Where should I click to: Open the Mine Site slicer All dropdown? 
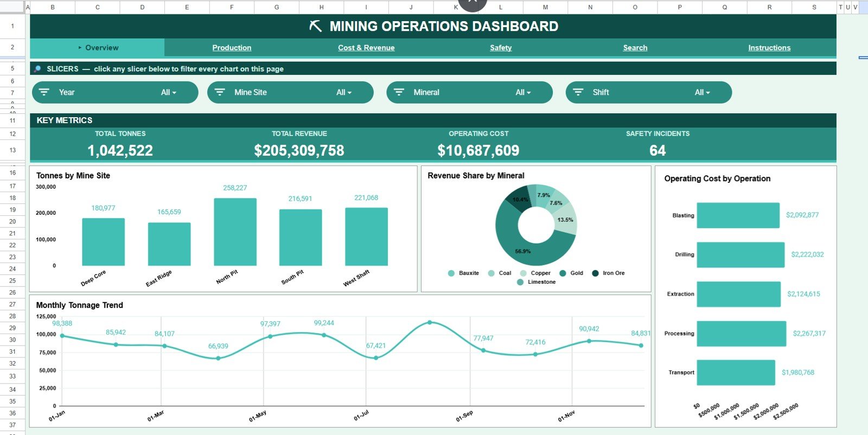[x=344, y=92]
